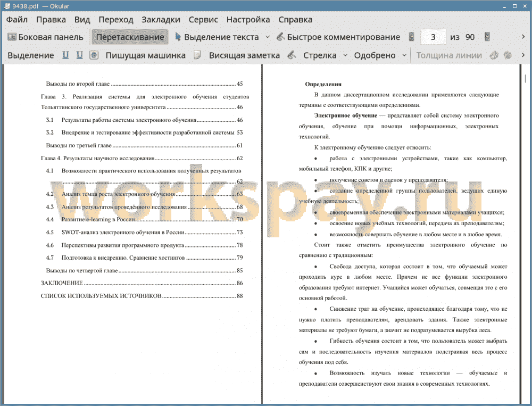Select the second underline U annotation icon
Viewport: 532px width, 406px height.
(x=79, y=55)
